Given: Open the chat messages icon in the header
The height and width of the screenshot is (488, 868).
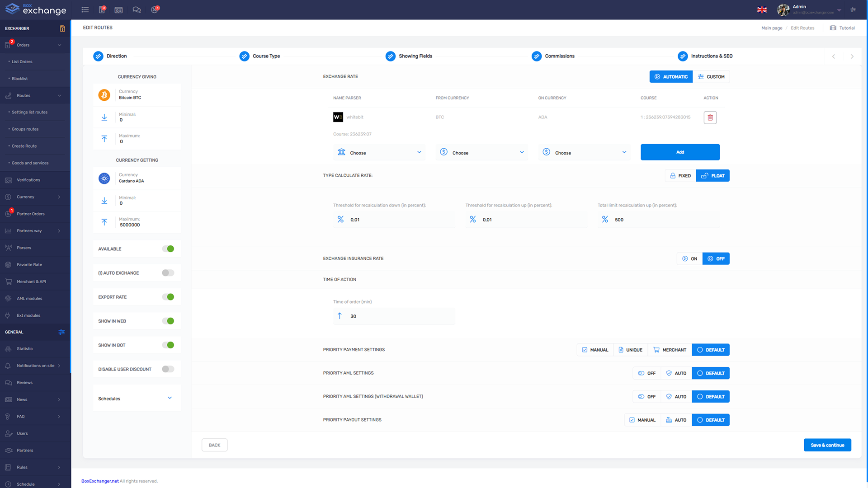Looking at the screenshot, I should (137, 9).
